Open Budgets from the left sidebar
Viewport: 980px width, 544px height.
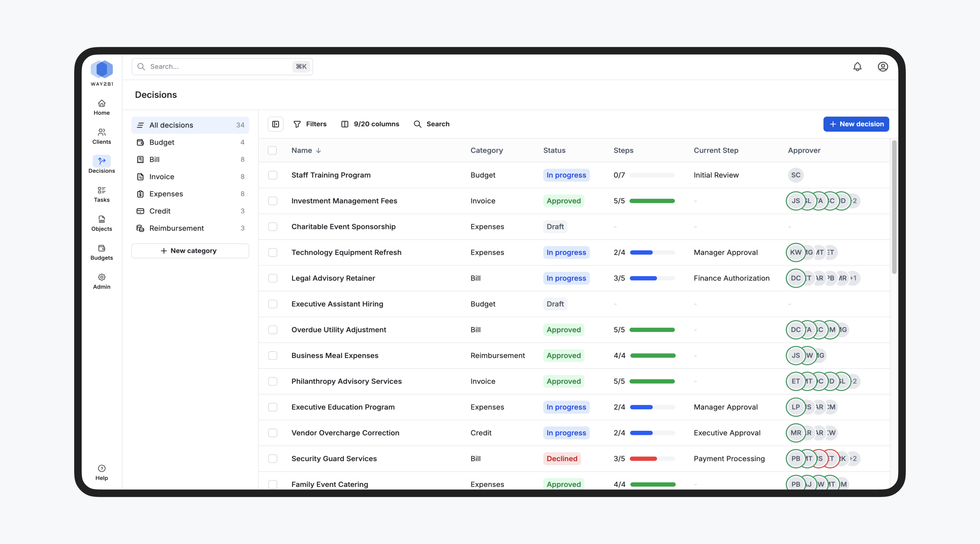click(101, 252)
